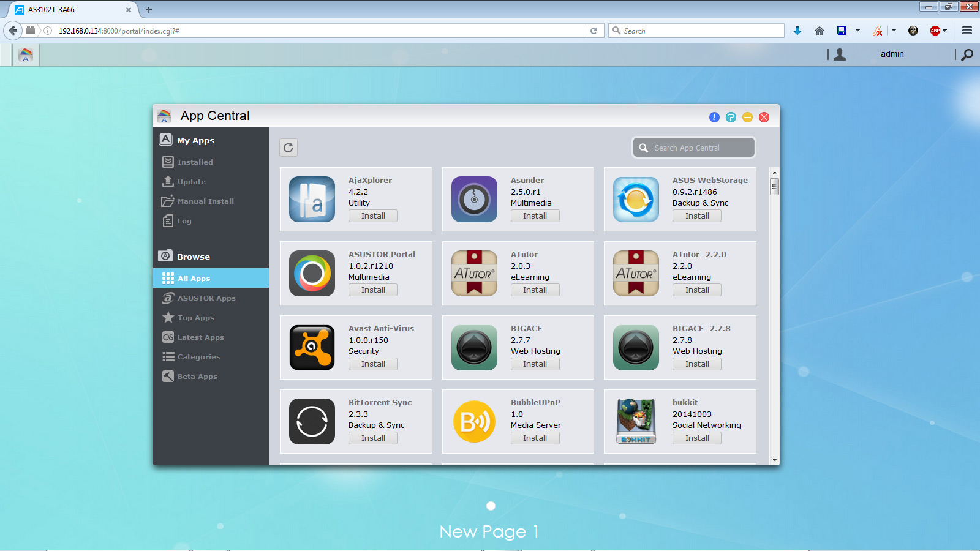Click the Search App Central field

click(x=694, y=148)
